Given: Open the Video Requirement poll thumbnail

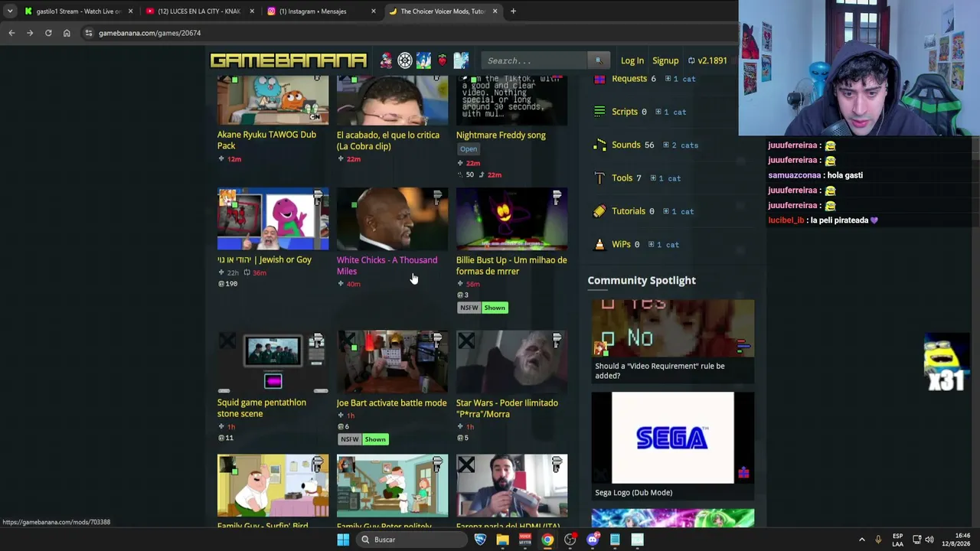Looking at the screenshot, I should click(x=672, y=328).
